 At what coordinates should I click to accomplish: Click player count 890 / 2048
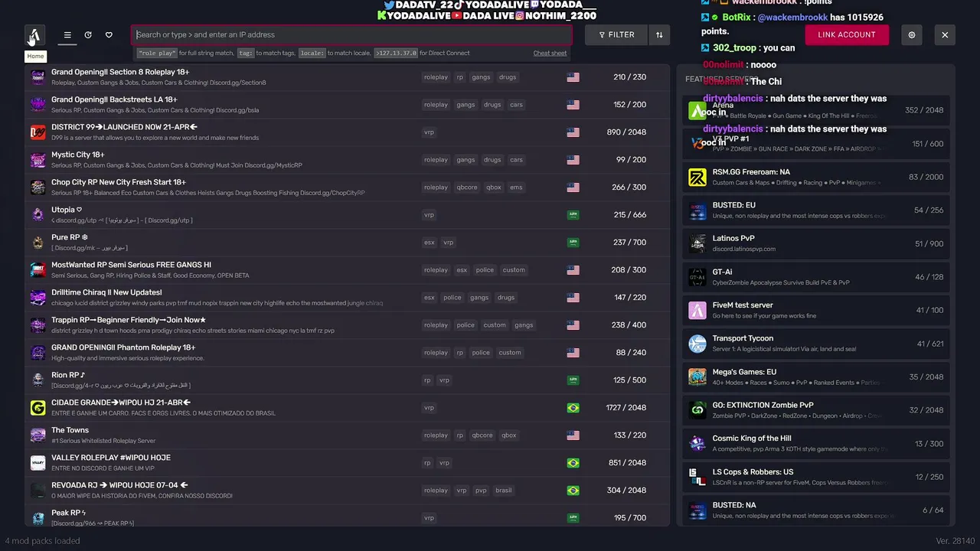(626, 132)
